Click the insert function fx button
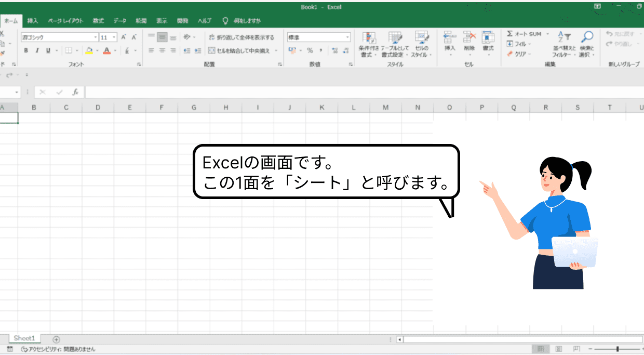Screen dimensions: 644x355 (x=75, y=92)
